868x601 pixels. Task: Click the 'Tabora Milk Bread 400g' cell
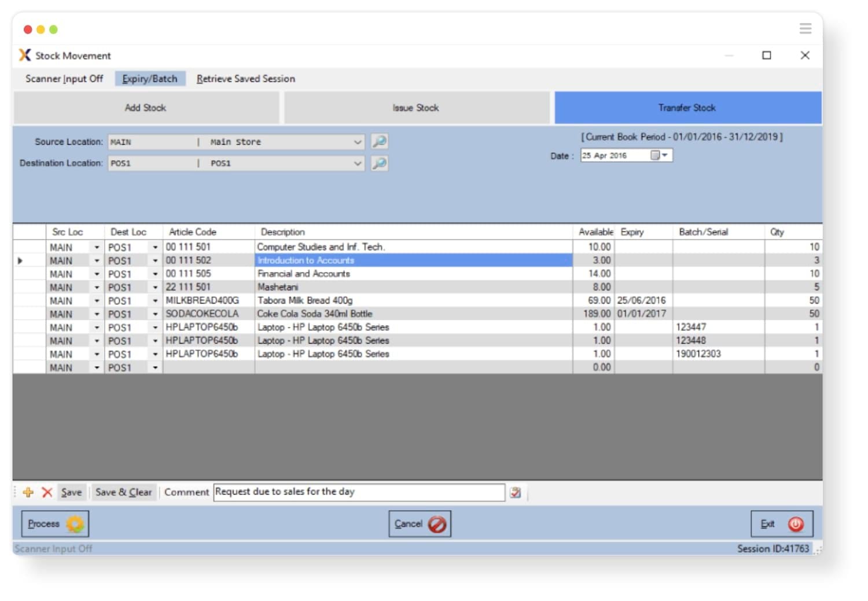413,301
